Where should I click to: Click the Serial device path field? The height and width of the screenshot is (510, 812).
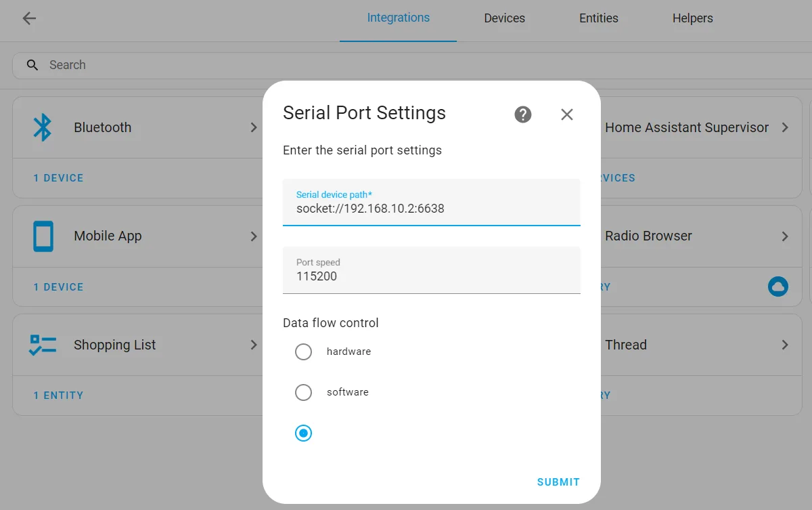pyautogui.click(x=431, y=209)
